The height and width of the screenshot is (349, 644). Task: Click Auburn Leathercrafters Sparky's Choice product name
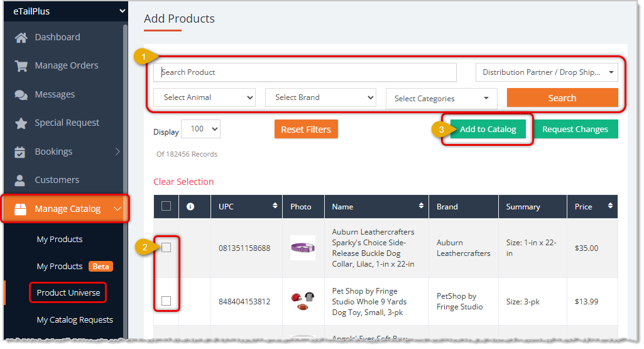(x=373, y=248)
